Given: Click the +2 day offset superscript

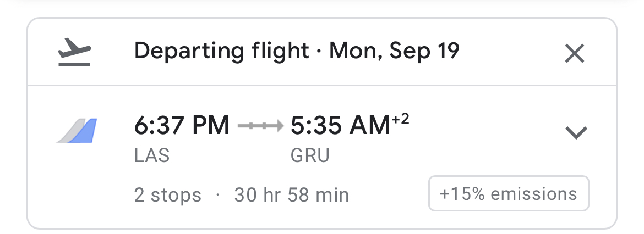Looking at the screenshot, I should (x=400, y=119).
